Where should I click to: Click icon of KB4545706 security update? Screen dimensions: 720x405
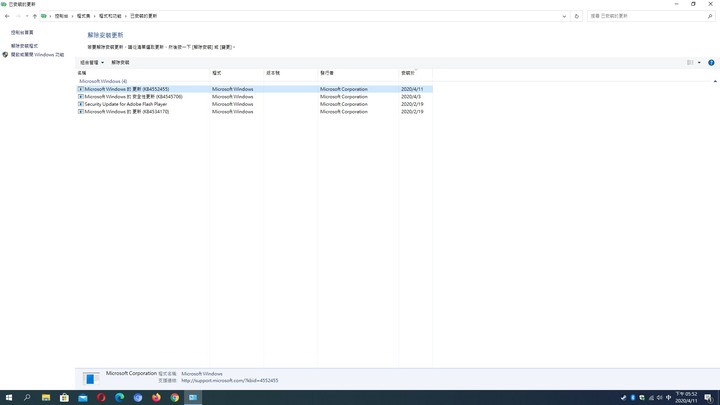(x=81, y=97)
